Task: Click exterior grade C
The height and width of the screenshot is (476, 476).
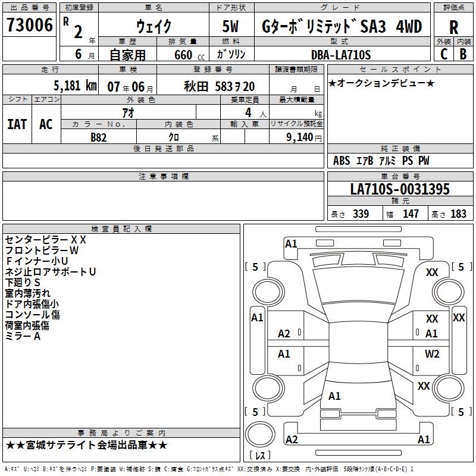Action: point(444,54)
